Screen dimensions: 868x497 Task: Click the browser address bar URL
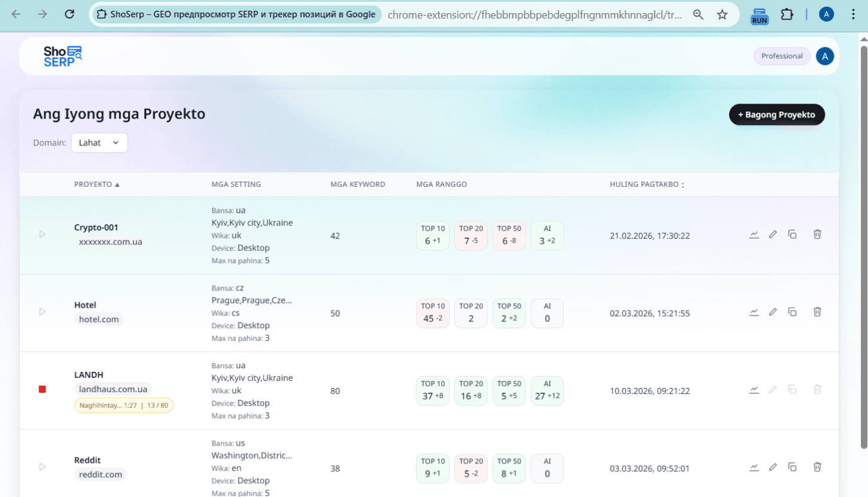(535, 15)
